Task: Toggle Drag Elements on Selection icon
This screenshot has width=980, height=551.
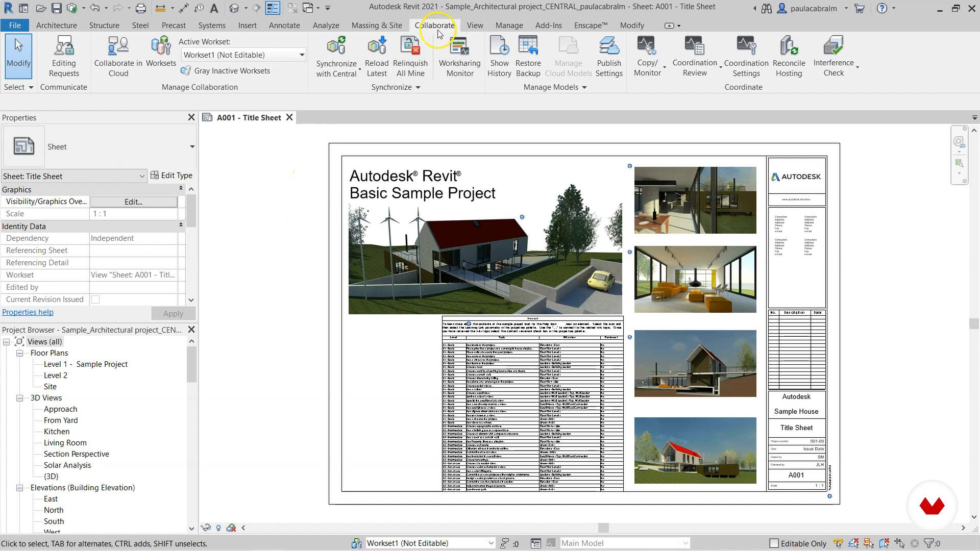Action: tap(899, 543)
